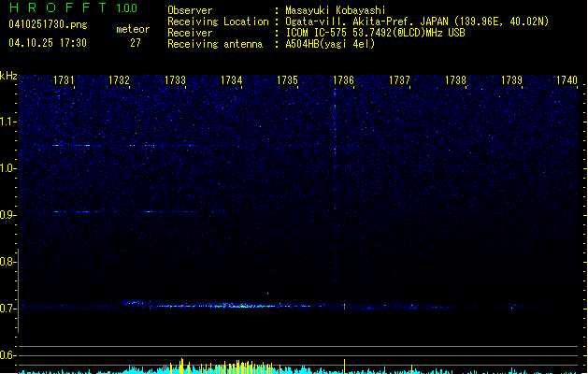Click the Receiving antenna label

click(x=215, y=44)
